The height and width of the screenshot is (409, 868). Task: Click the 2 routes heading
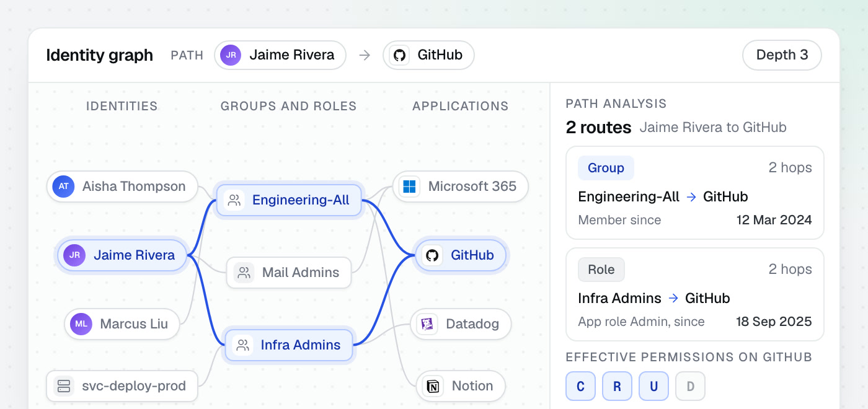click(x=598, y=128)
